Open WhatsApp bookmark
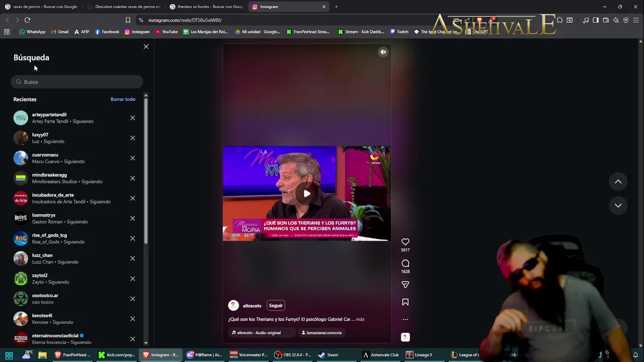This screenshot has height=362, width=644. pyautogui.click(x=32, y=32)
